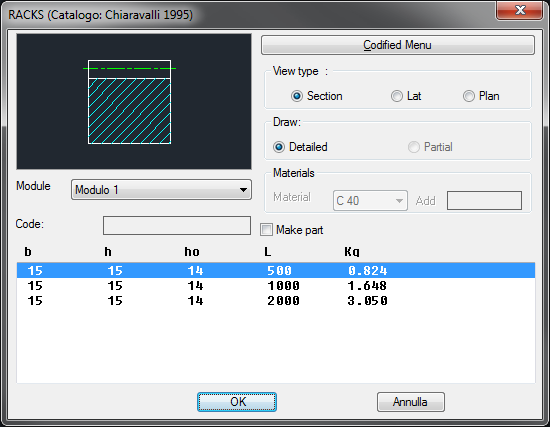Click the ho column header

tap(192, 252)
